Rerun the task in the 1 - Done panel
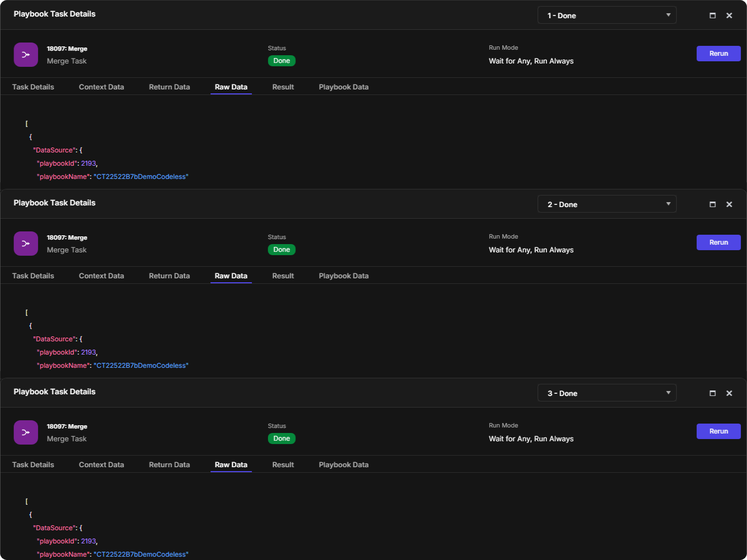Screen dimensions: 747x560 (x=719, y=54)
